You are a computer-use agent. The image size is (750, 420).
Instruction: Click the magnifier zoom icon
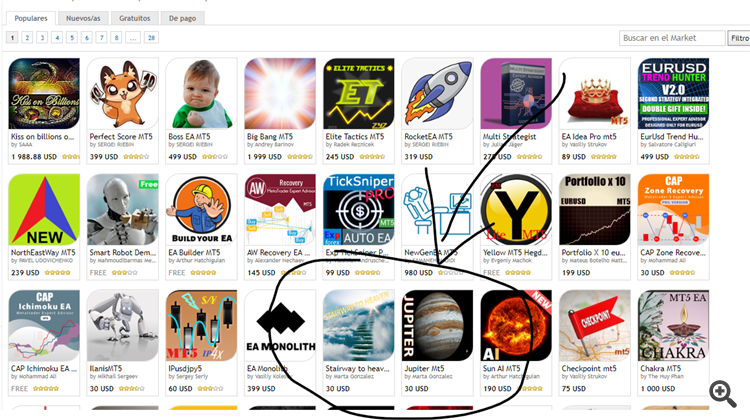click(722, 394)
